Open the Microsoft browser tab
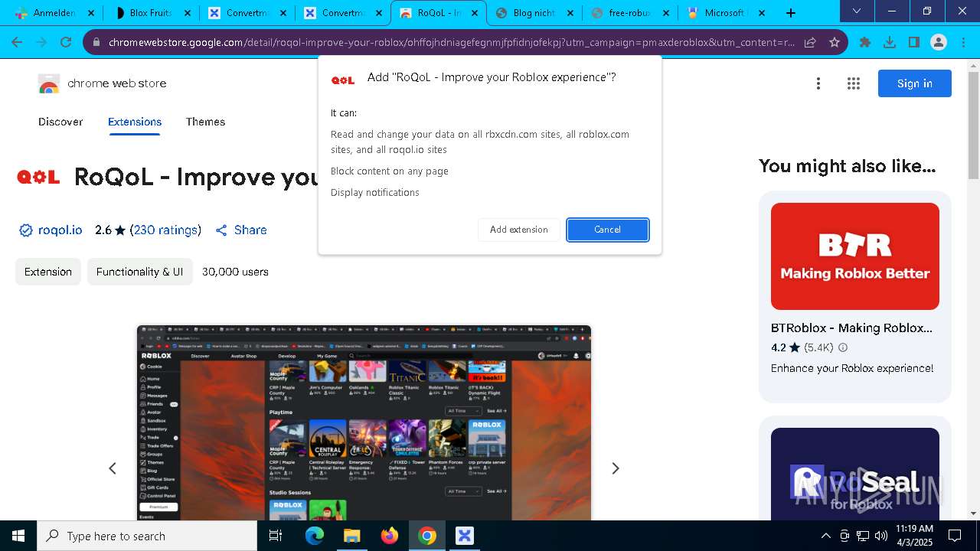The image size is (980, 551). click(x=725, y=13)
